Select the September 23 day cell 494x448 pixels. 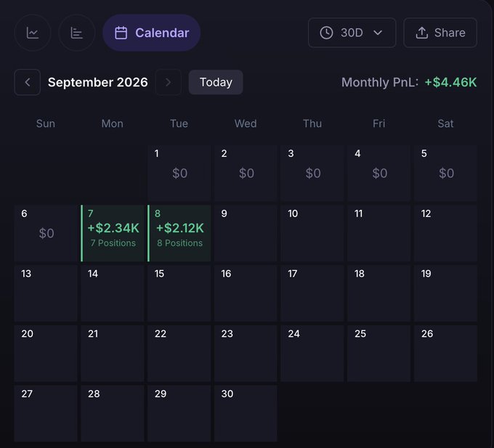(246, 354)
